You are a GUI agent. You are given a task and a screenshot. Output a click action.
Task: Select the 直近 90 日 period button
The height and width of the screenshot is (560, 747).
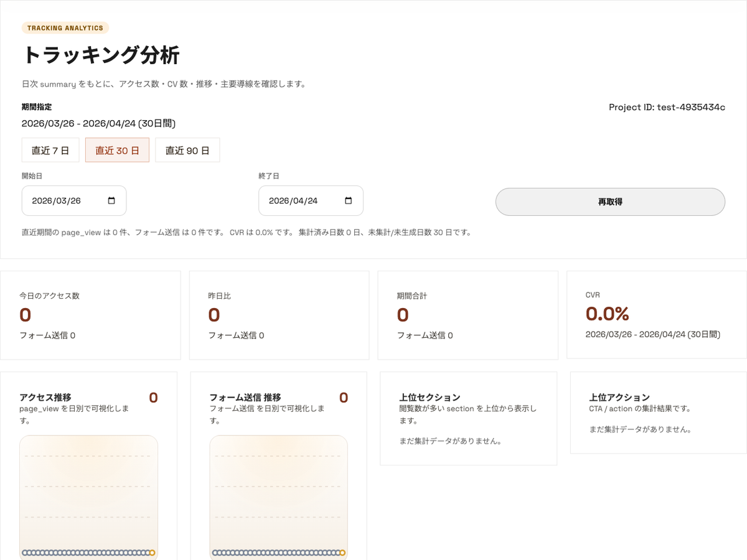point(187,150)
